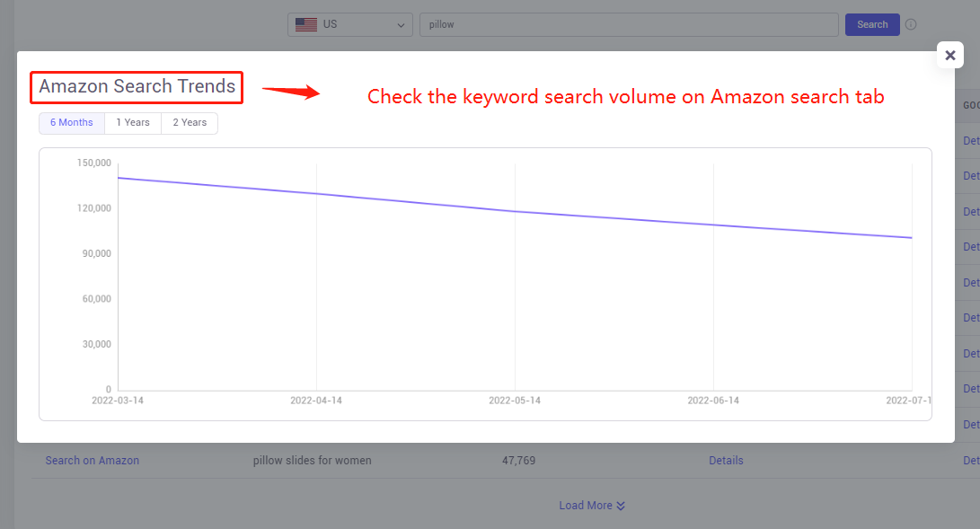Open Search on Amazon link
The width and height of the screenshot is (980, 529).
[x=92, y=461]
